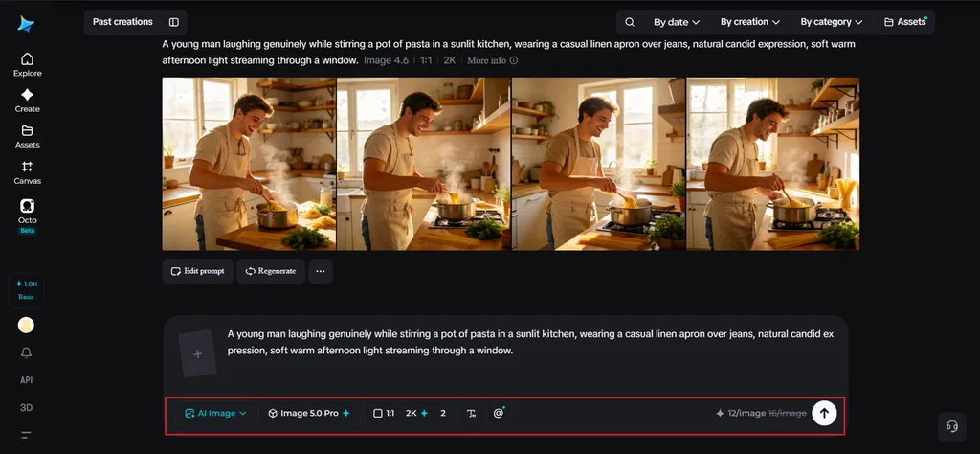This screenshot has width=980, height=454.
Task: Add a reference image with the plus tile
Action: point(197,354)
